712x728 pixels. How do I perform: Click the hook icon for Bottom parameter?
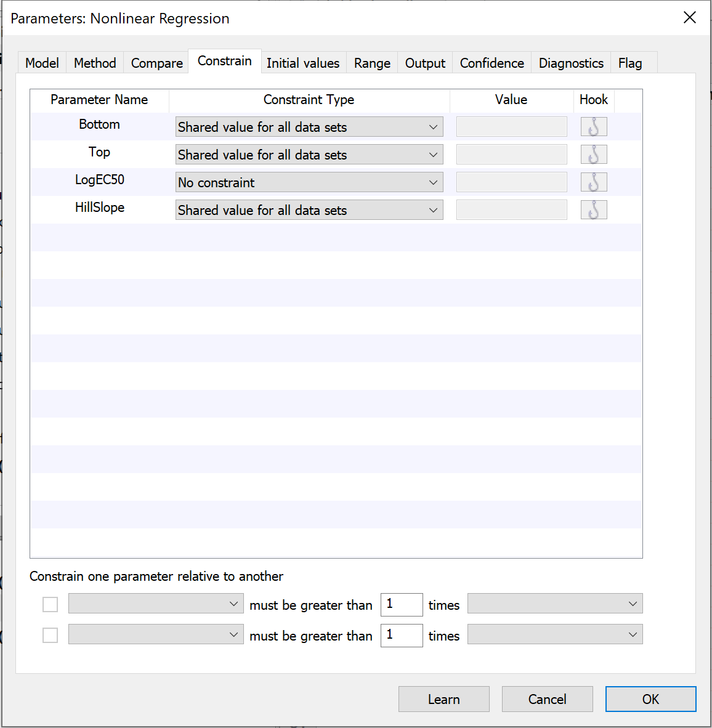[594, 127]
